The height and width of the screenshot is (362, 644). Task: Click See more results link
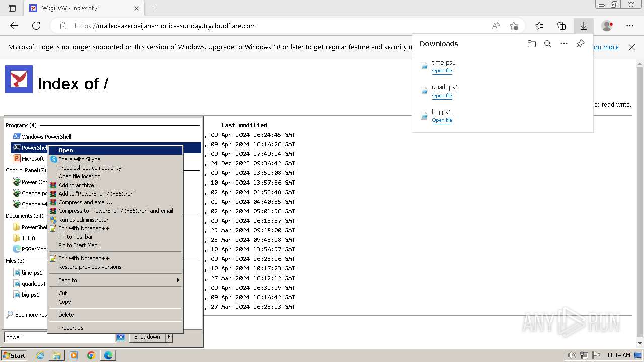click(x=27, y=315)
